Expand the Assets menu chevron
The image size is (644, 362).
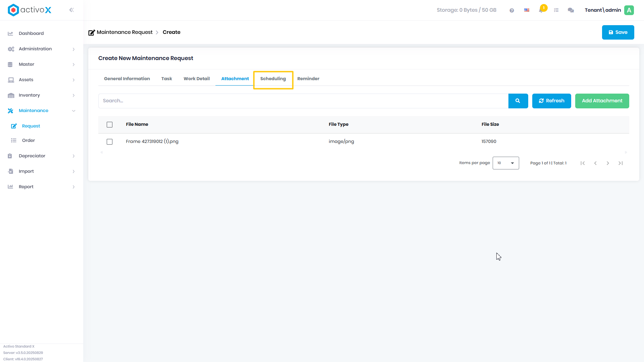(73, 80)
